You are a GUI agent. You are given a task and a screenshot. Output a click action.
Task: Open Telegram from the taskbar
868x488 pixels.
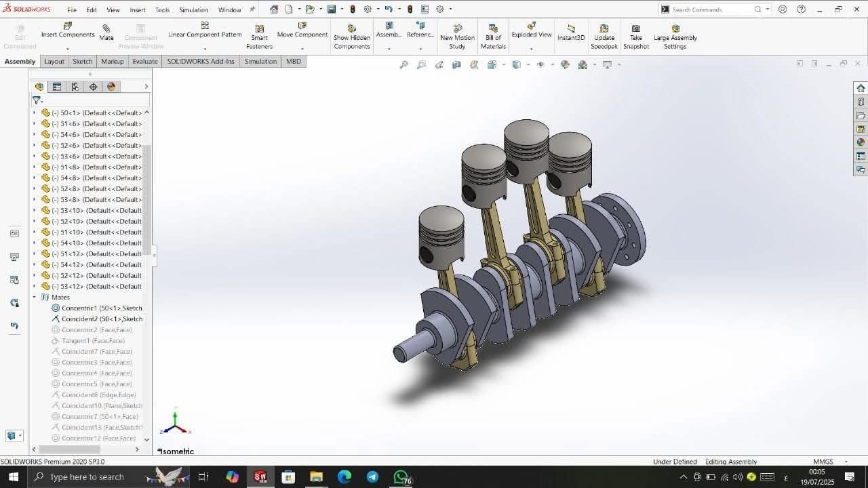pos(372,476)
